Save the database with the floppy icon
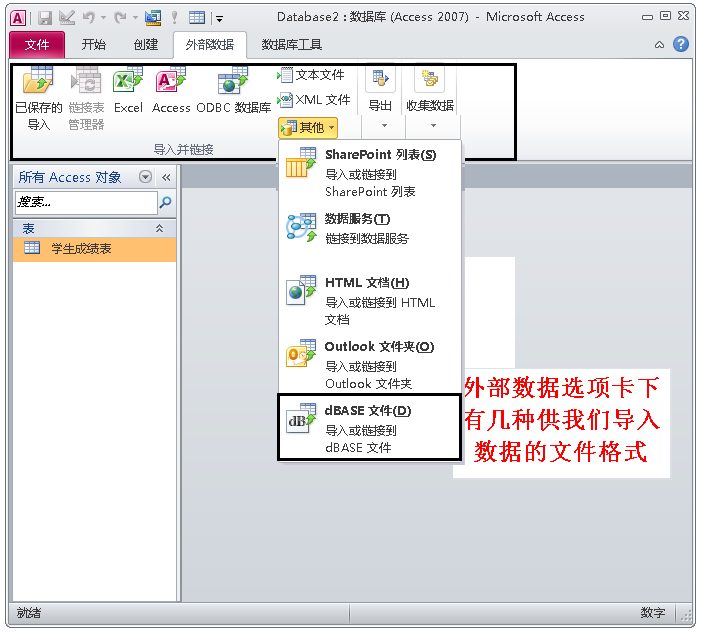 [x=45, y=18]
